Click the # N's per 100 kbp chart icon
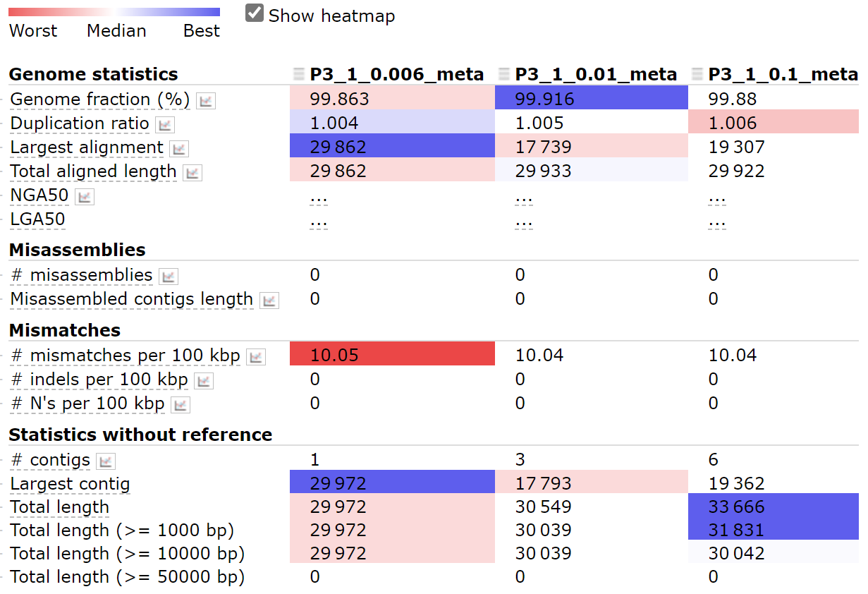868x594 pixels. (181, 405)
